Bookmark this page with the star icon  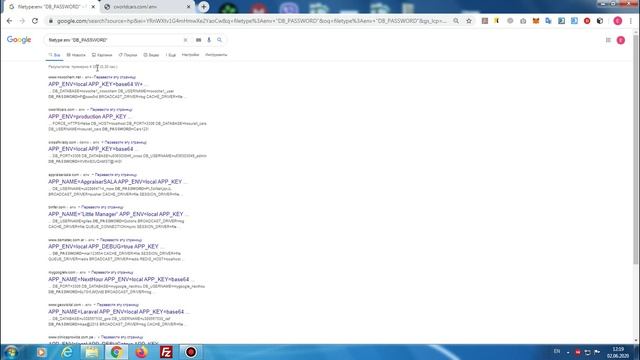[x=469, y=21]
